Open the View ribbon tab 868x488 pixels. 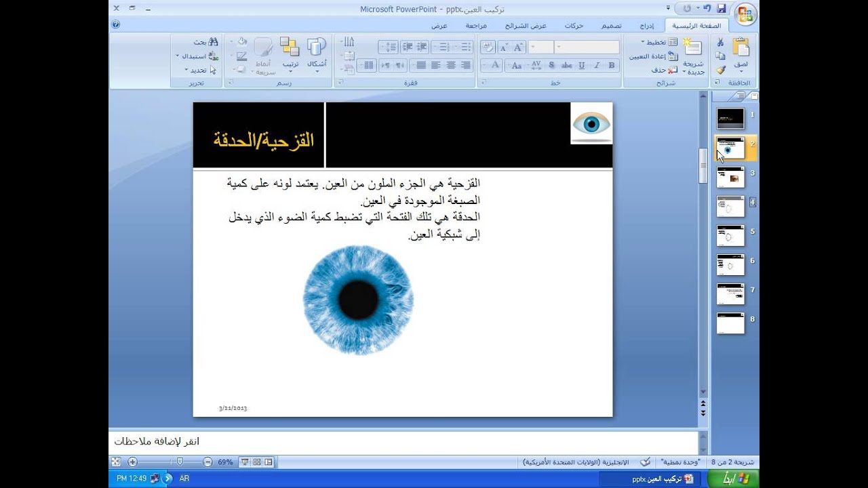(439, 26)
